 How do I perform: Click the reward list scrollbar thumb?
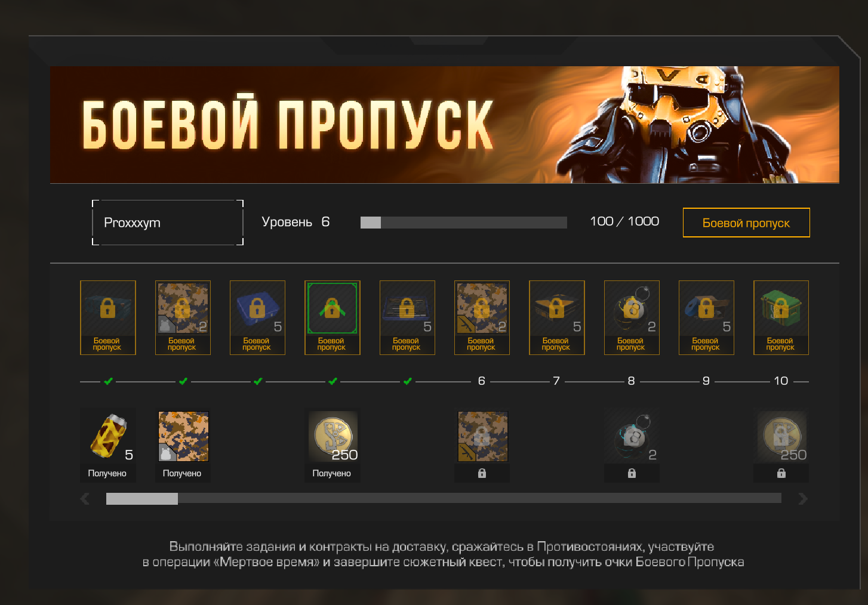[x=142, y=498]
